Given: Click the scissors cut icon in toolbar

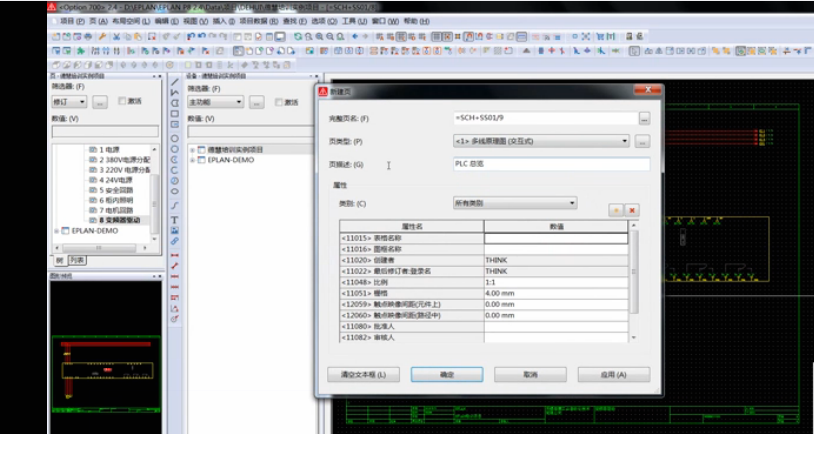Looking at the screenshot, I should (x=116, y=36).
